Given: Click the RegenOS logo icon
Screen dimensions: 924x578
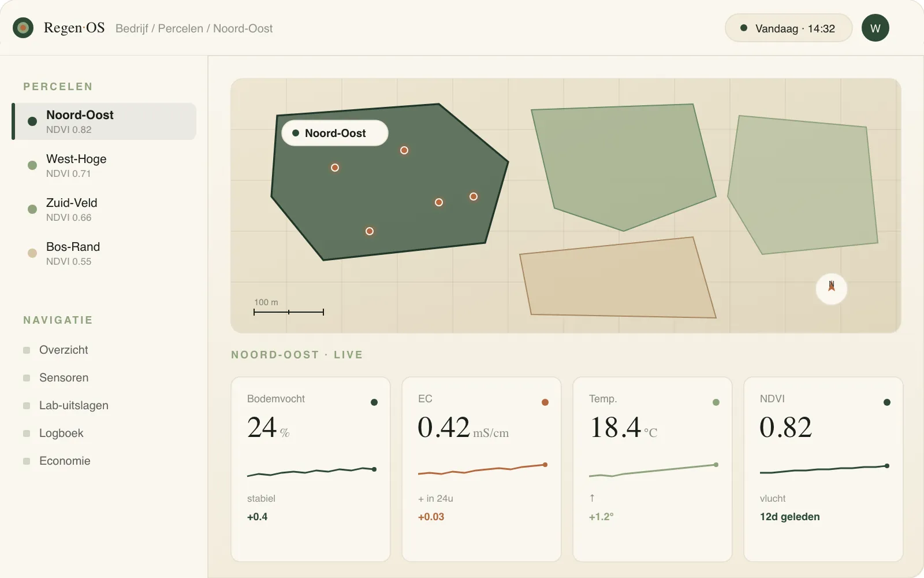Looking at the screenshot, I should (23, 28).
